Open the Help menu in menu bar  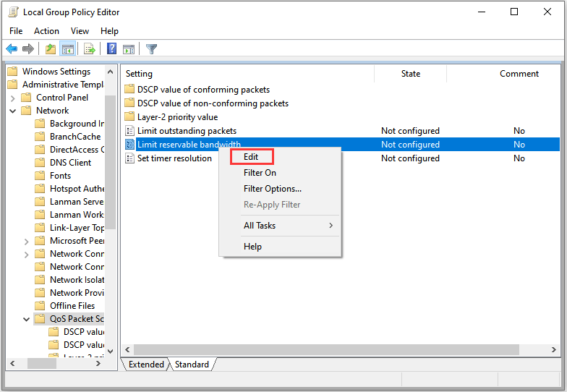(x=110, y=31)
